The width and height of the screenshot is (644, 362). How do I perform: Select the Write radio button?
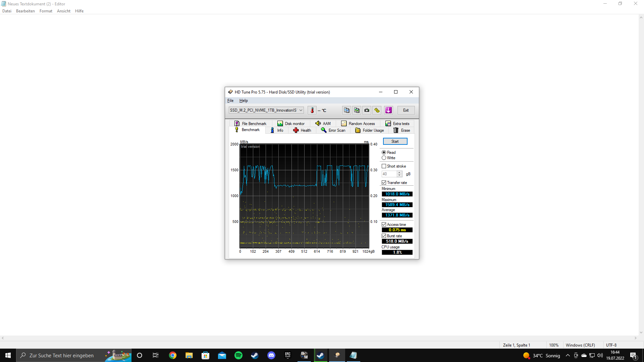tap(384, 158)
